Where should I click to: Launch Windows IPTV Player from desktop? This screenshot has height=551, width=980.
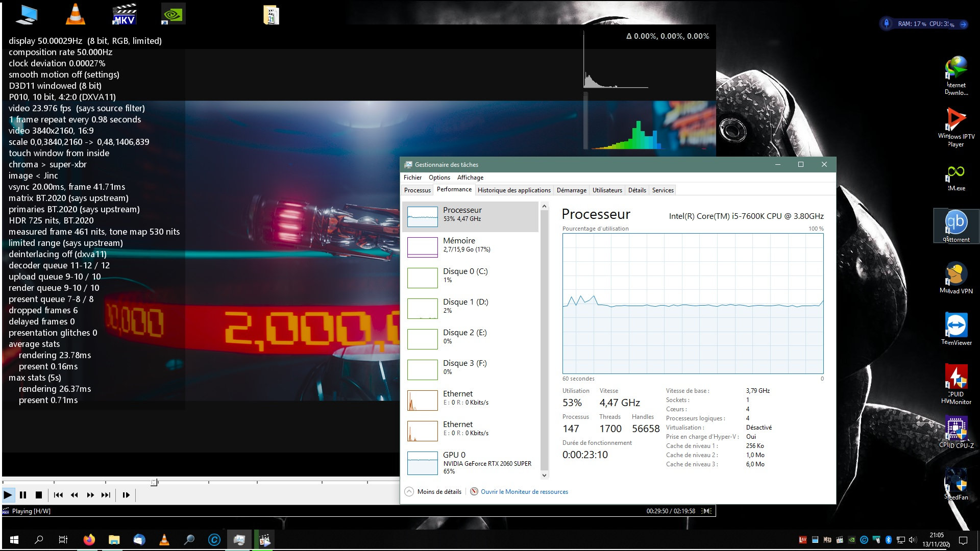pyautogui.click(x=956, y=127)
